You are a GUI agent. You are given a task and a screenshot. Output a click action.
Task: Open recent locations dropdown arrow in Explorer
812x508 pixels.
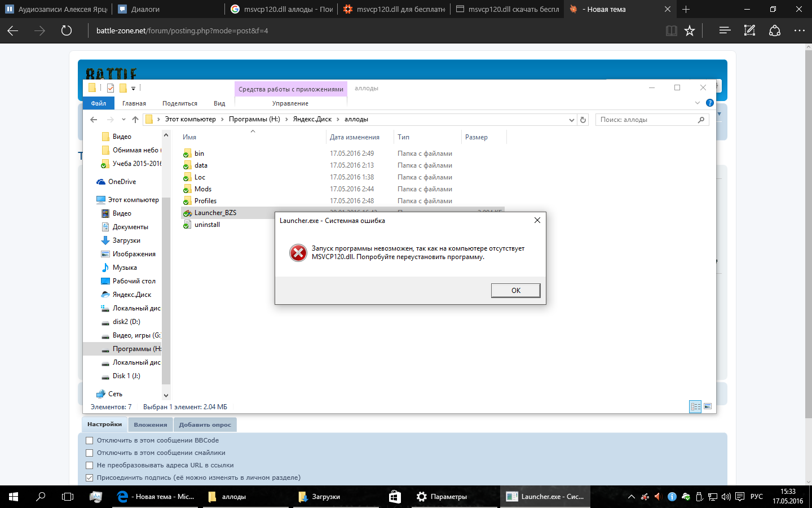123,120
